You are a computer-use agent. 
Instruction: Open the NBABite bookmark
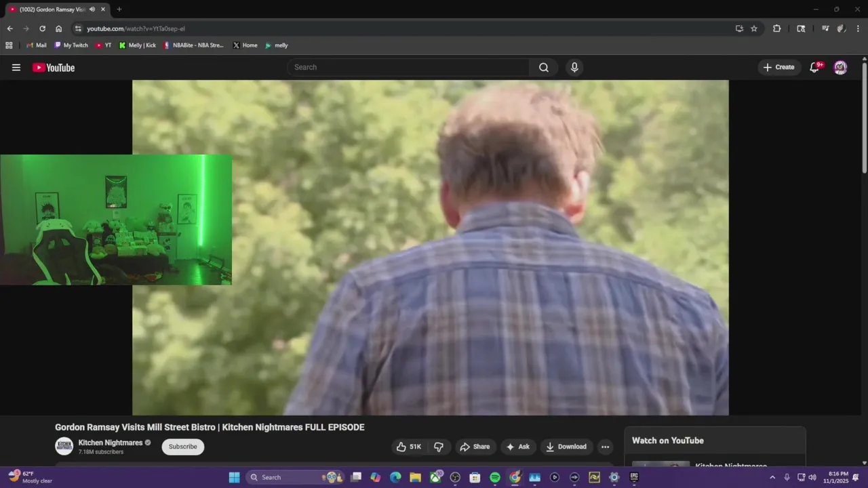coord(194,45)
